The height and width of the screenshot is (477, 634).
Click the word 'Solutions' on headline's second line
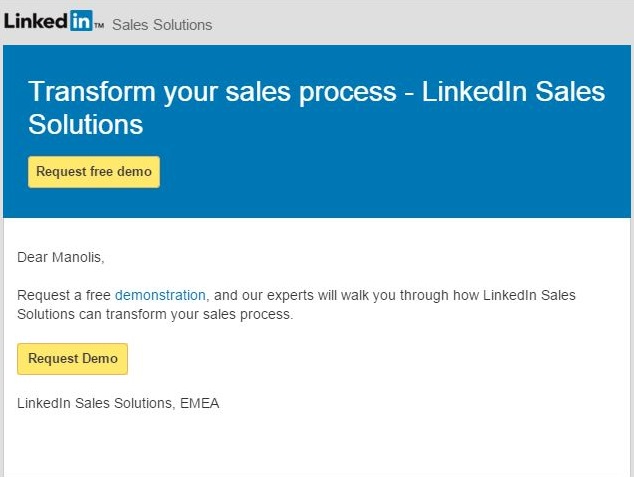[x=86, y=125]
